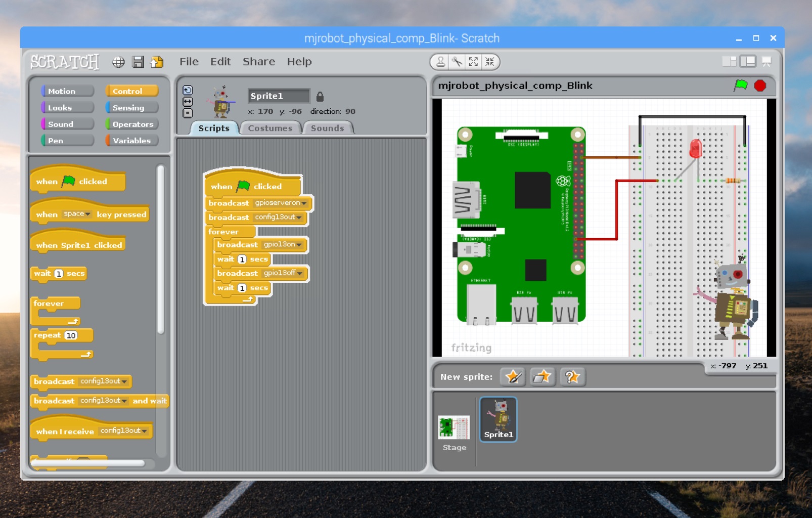Paint a new sprite
The width and height of the screenshot is (812, 518).
coord(512,377)
